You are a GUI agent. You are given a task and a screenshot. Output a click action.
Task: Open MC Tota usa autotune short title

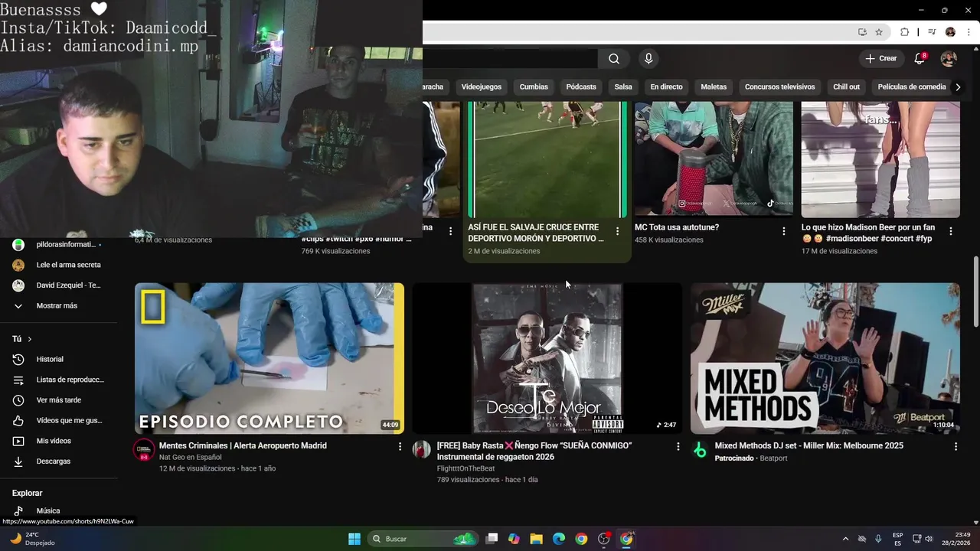click(x=677, y=227)
